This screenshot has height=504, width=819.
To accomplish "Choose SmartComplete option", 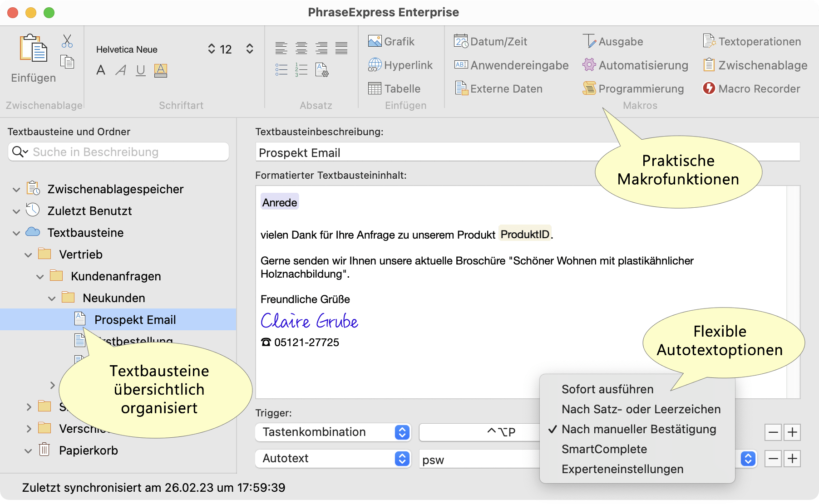I will click(637, 449).
